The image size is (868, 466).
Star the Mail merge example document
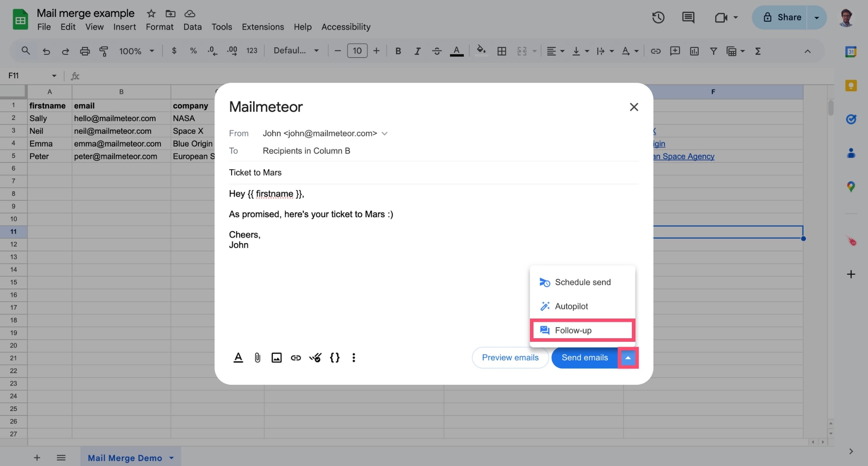pos(151,13)
